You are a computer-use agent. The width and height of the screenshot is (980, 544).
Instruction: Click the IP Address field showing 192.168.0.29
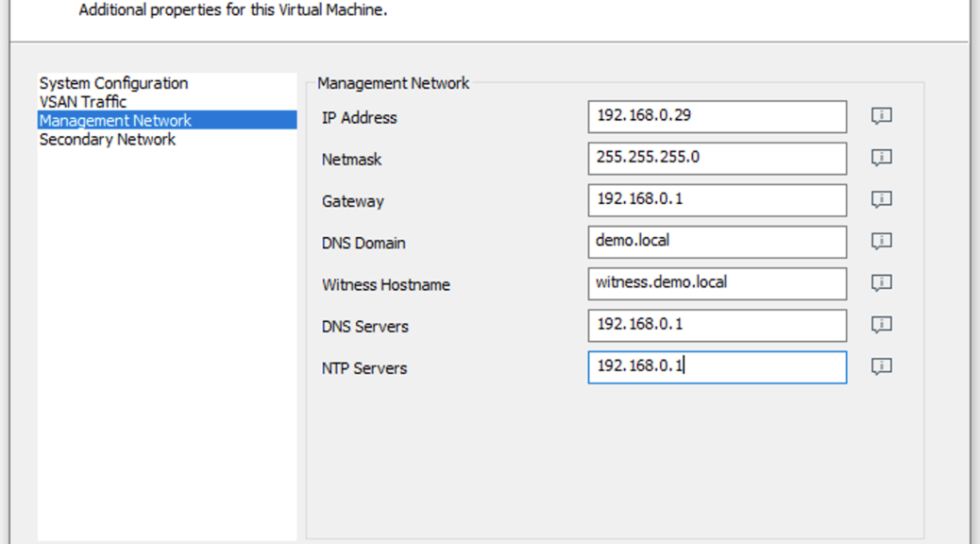[x=717, y=117]
